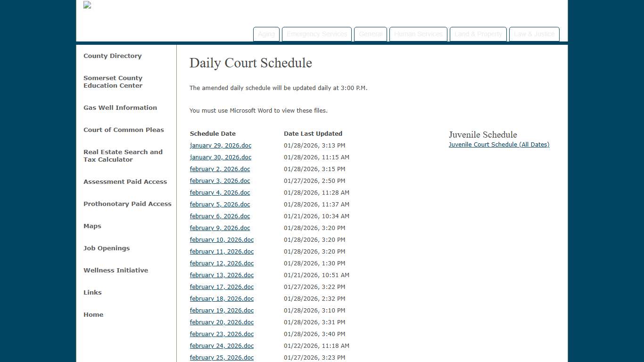Open the Maps page
The image size is (644, 362).
(x=92, y=226)
